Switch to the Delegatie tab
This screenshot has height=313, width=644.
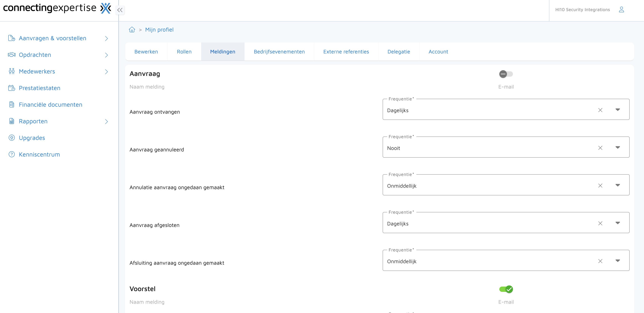[x=399, y=52]
